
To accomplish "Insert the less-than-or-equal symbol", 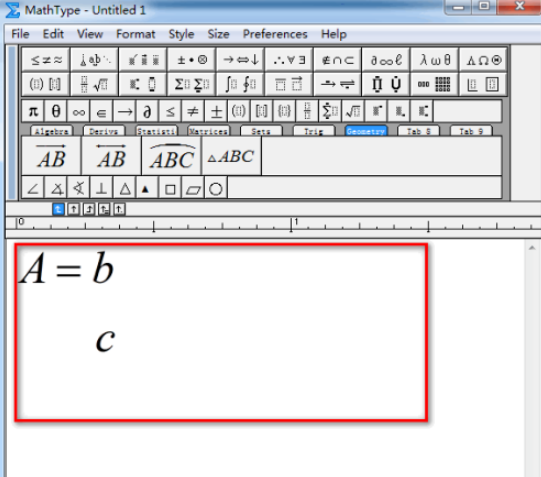I will [170, 111].
